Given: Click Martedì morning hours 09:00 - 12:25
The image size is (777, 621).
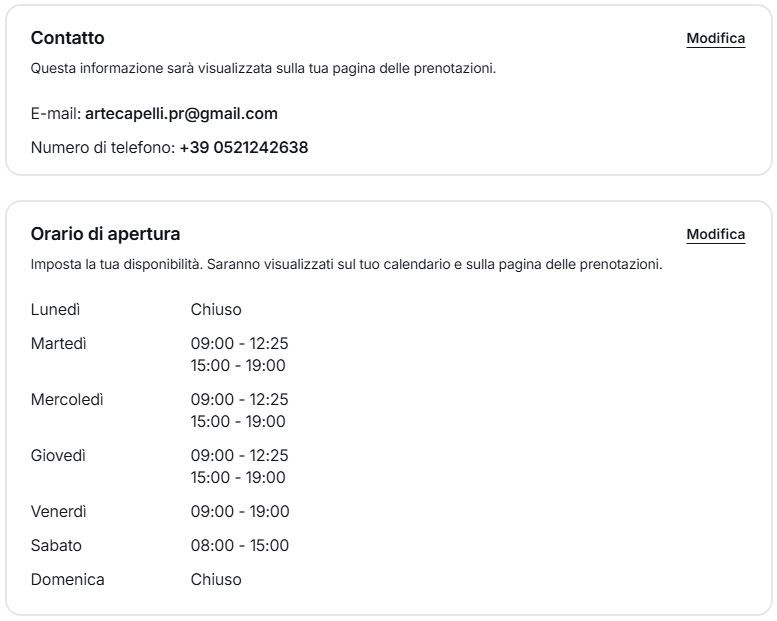Looking at the screenshot, I should tap(240, 344).
